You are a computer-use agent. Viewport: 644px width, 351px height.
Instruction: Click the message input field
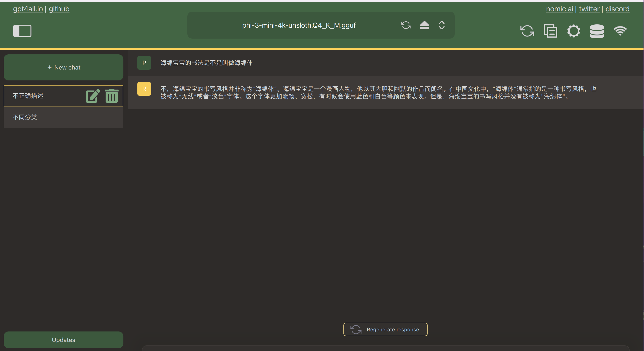385,348
